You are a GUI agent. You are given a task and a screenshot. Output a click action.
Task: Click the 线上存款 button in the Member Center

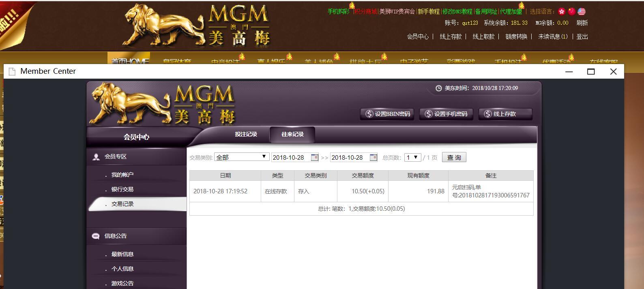[505, 114]
